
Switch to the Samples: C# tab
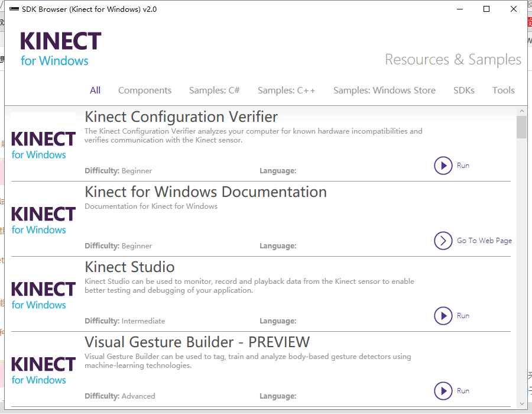click(x=215, y=90)
